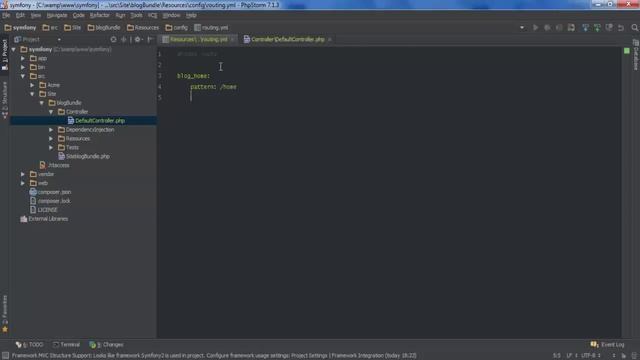
Task: Open the Refactor menu
Action: pyautogui.click(x=100, y=16)
